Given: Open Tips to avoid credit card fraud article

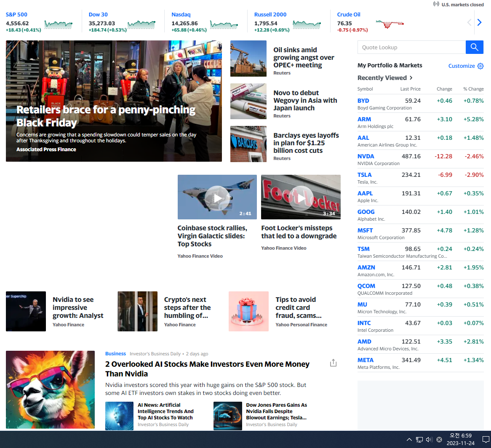Looking at the screenshot, I should [299, 307].
